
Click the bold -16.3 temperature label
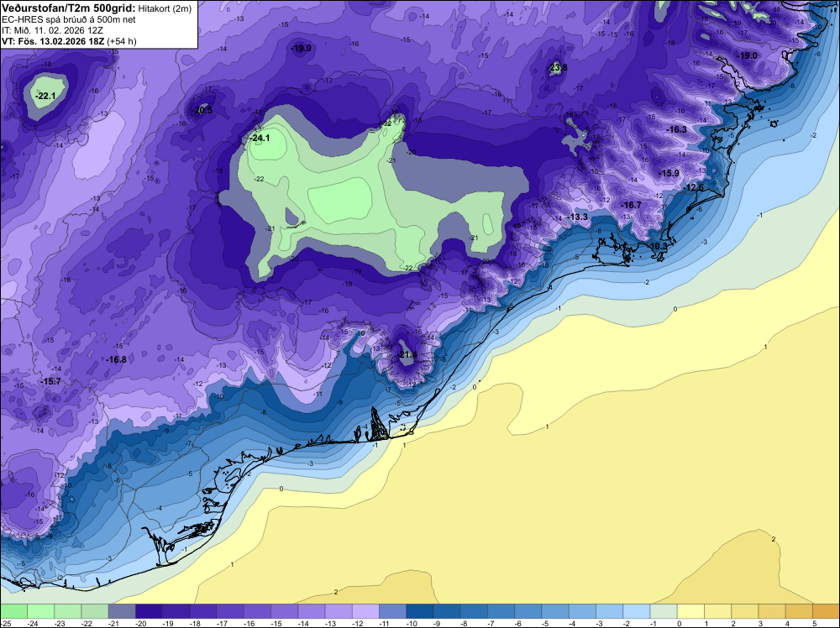676,129
